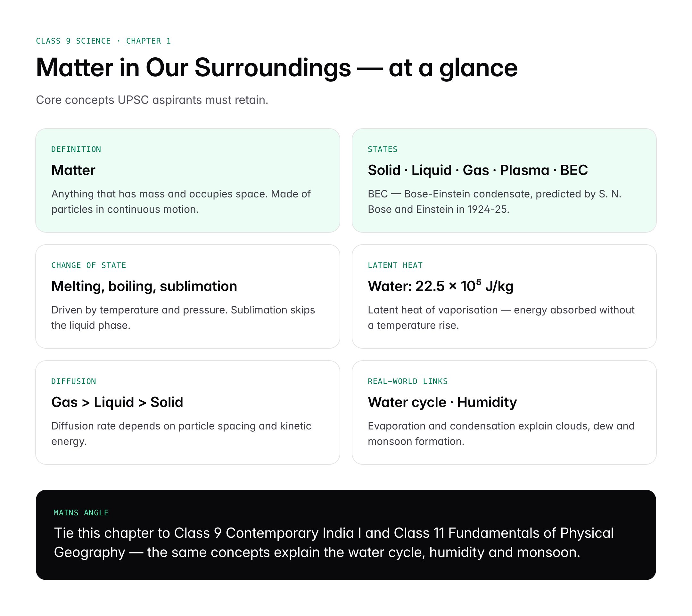Click the Bose-Einstein condensate description text
This screenshot has width=692, height=616.
tap(494, 202)
